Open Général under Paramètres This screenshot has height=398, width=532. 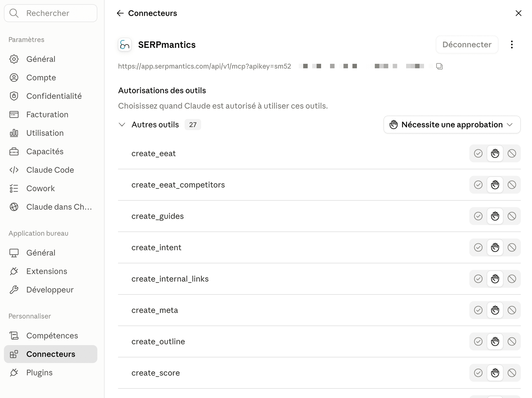51,59
